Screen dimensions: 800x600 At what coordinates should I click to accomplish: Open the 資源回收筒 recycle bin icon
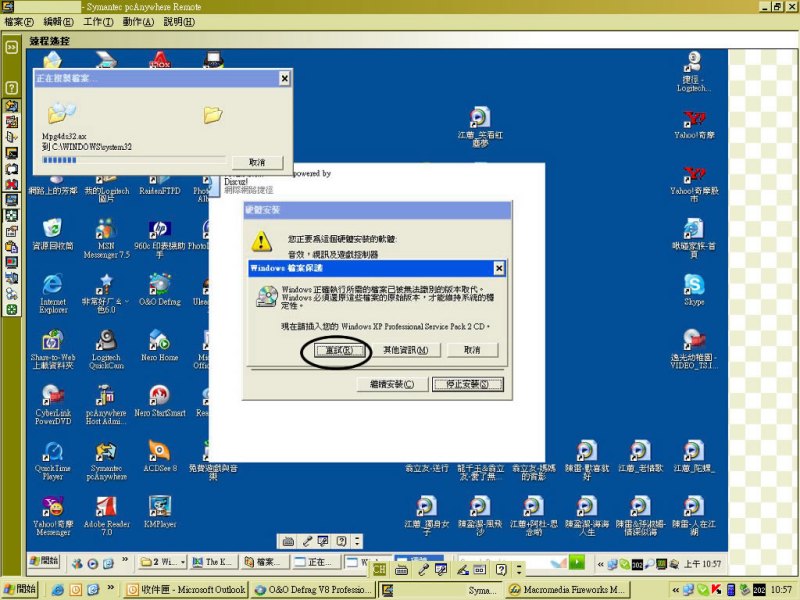[x=53, y=235]
